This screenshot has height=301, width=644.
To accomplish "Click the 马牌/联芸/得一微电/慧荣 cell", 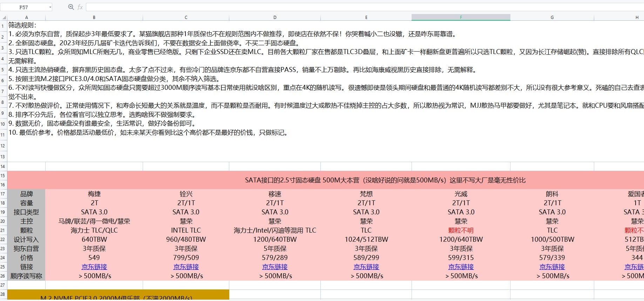I will coord(94,221).
